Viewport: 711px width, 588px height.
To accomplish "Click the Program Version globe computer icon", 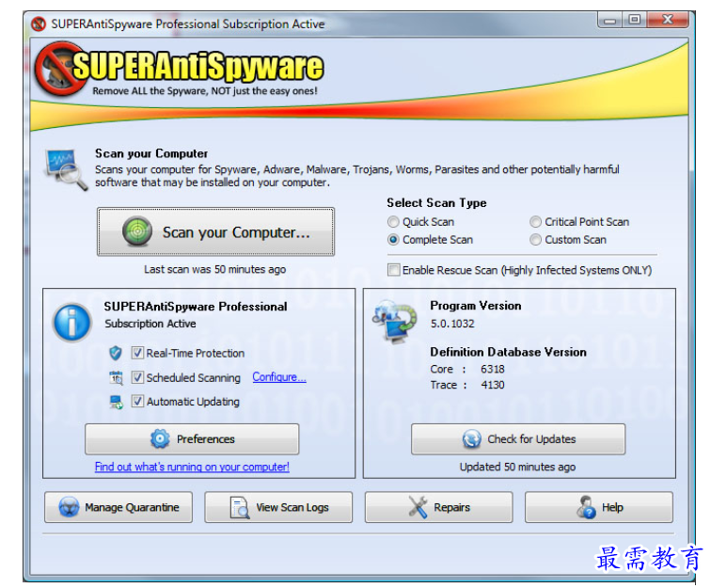I will 395,321.
